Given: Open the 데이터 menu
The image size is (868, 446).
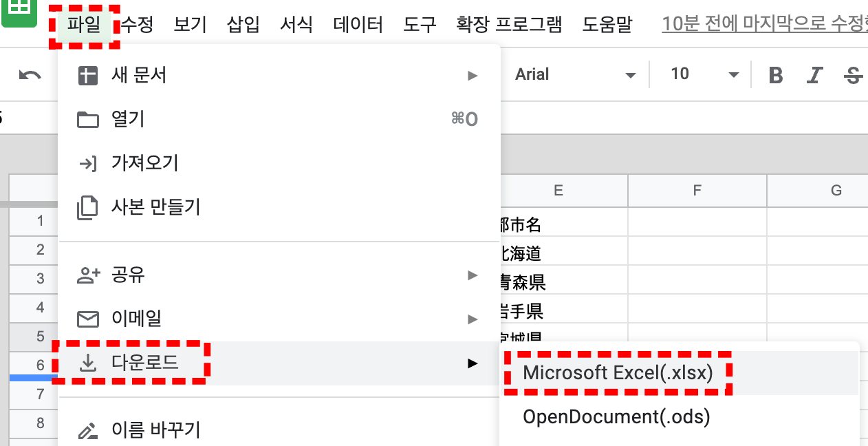Looking at the screenshot, I should coord(358,25).
